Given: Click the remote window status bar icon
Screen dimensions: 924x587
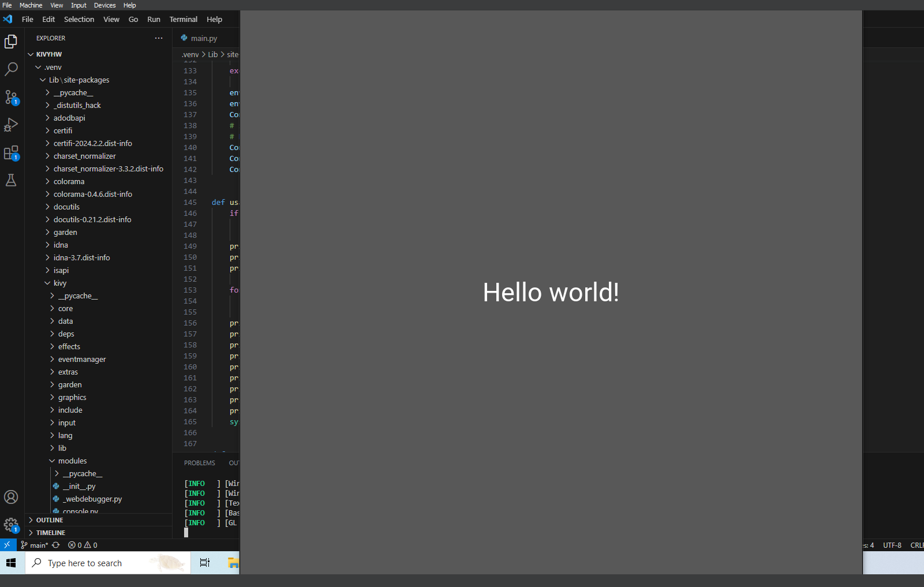Looking at the screenshot, I should (x=7, y=545).
